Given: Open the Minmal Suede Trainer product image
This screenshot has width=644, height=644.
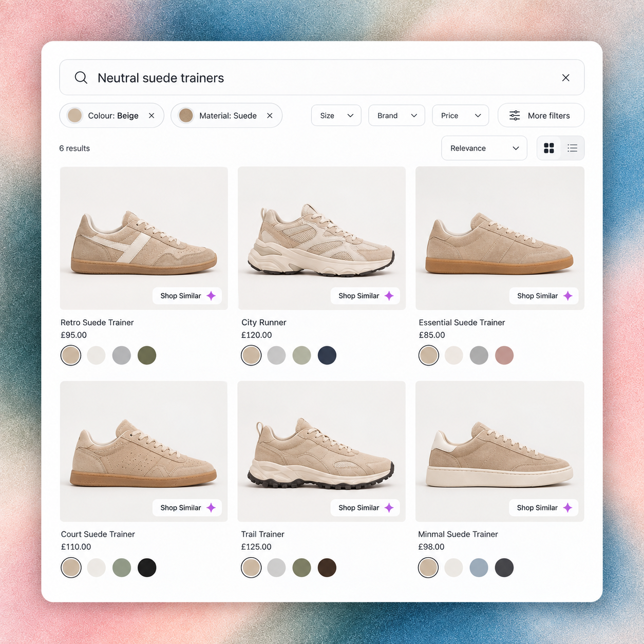Looking at the screenshot, I should (x=500, y=451).
